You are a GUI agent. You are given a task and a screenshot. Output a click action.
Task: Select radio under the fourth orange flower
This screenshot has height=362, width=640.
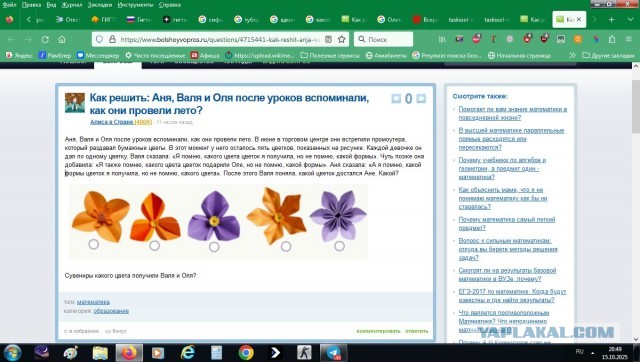pyautogui.click(x=286, y=246)
